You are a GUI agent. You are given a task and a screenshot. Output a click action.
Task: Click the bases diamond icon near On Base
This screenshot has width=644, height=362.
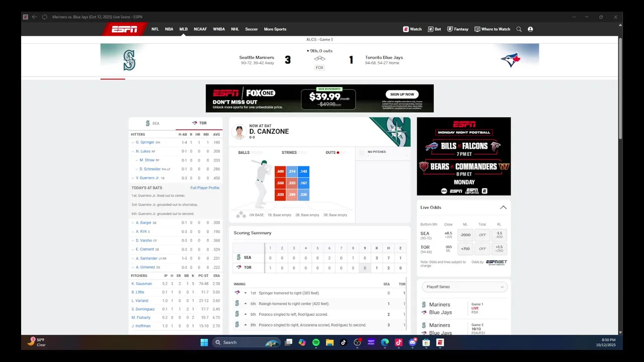pos(241,215)
